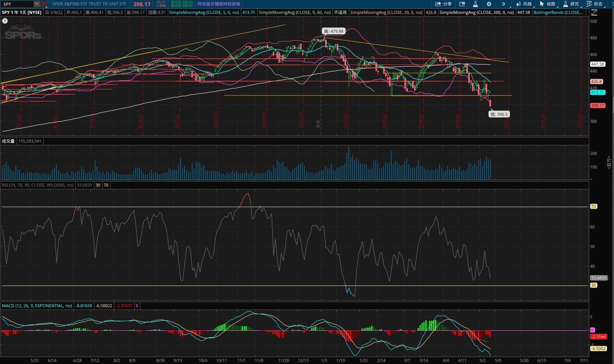
Task: Click the 398.17 last price axis bubble
Action: [597, 105]
